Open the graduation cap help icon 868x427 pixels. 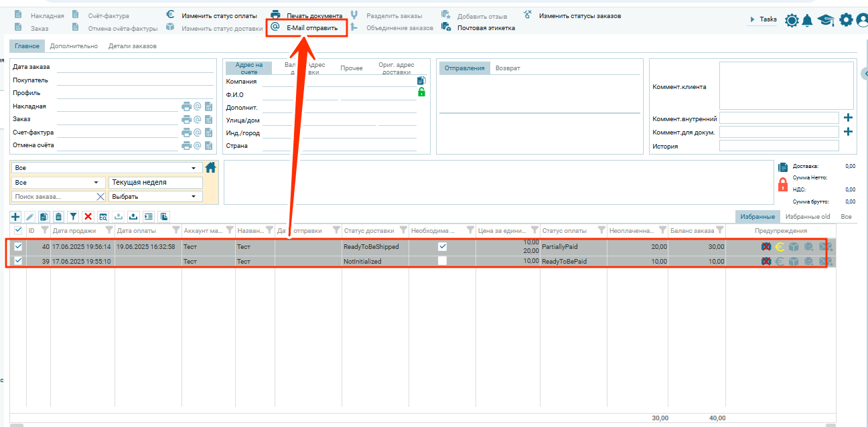(x=826, y=21)
